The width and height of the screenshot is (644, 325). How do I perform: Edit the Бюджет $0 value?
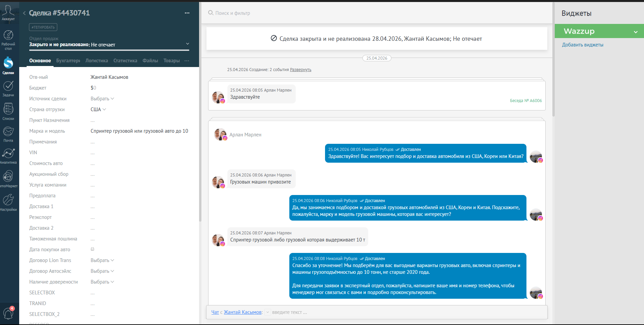click(x=93, y=88)
